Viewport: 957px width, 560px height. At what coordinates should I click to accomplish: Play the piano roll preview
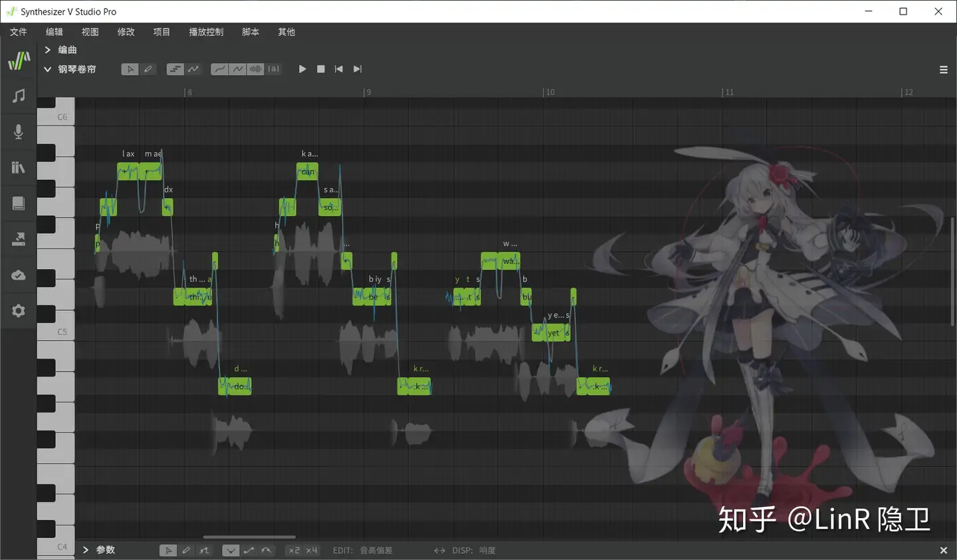(302, 69)
